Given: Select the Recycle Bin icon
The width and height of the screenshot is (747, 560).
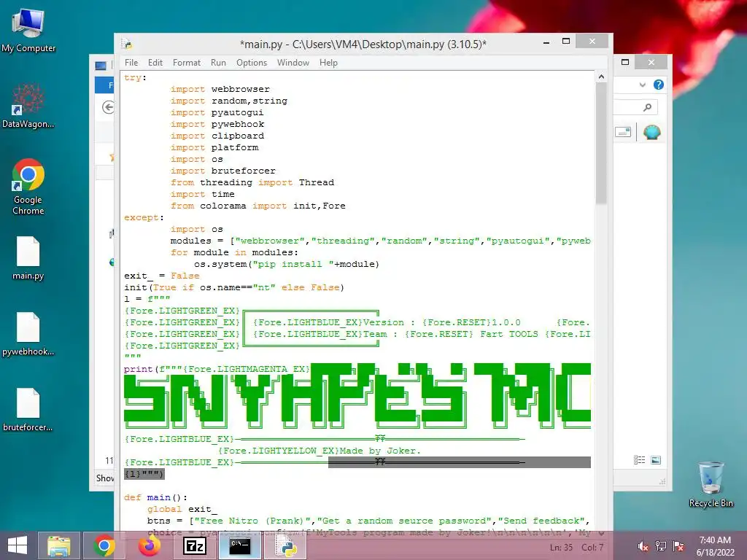Looking at the screenshot, I should point(711,485).
